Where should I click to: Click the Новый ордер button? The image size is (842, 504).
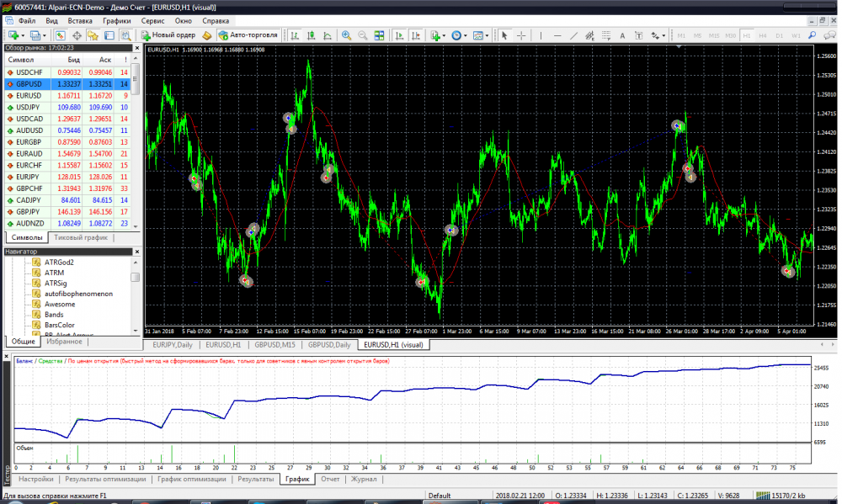[x=168, y=35]
